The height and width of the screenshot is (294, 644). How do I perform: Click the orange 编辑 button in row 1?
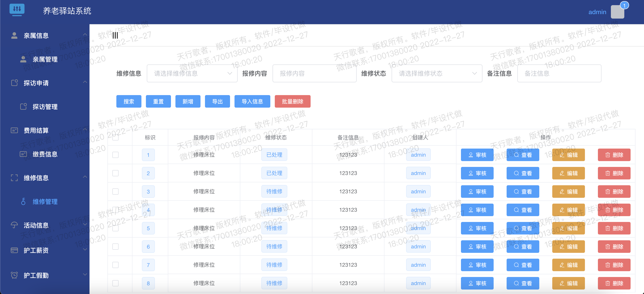(x=568, y=155)
